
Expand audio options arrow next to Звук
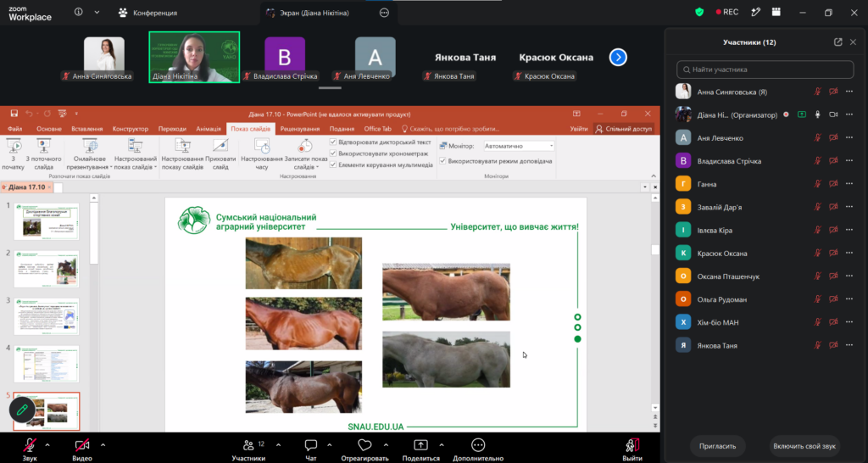(x=47, y=444)
